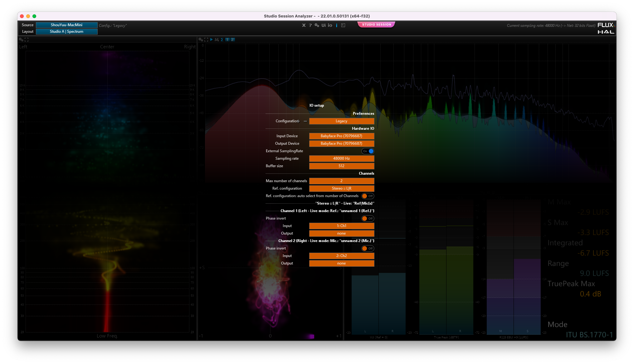Screen dimensions: 634x364
Task: Toggle Channel 1 Phase invert switch
Action: (368, 218)
